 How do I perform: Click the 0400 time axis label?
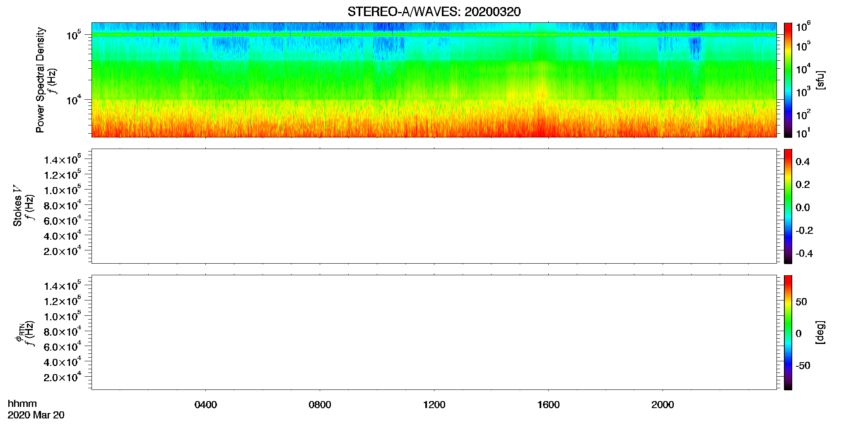(x=206, y=405)
